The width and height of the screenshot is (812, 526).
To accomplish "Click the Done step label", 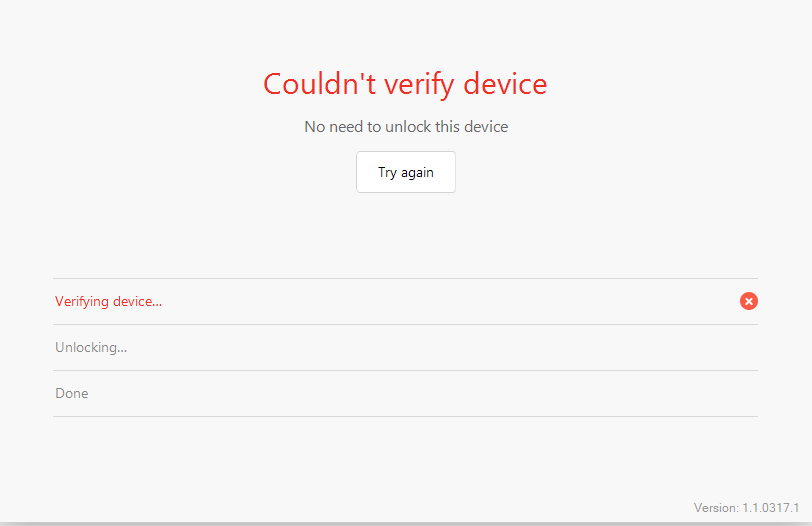I will [x=72, y=394].
